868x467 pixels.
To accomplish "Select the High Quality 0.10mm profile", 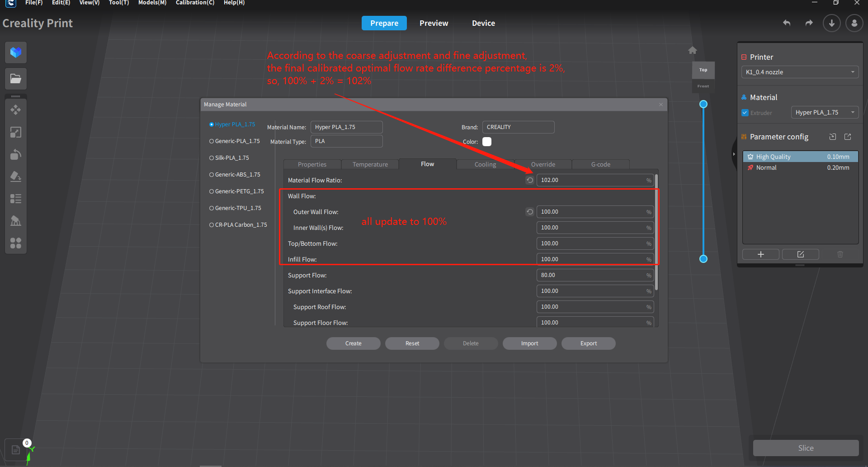I will (x=800, y=157).
